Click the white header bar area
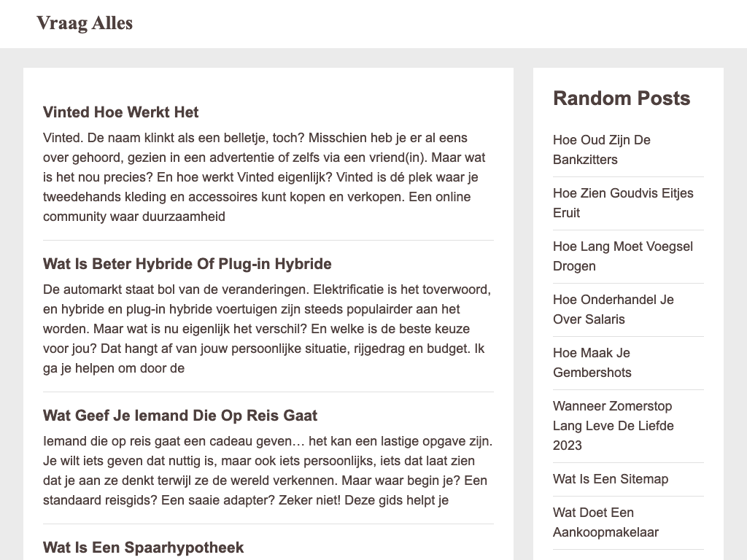The width and height of the screenshot is (747, 560). click(x=438, y=23)
